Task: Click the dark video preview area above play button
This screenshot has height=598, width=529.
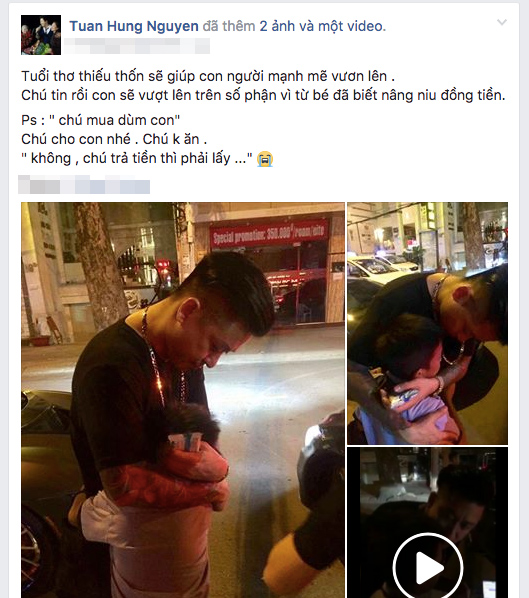Action: [427, 490]
